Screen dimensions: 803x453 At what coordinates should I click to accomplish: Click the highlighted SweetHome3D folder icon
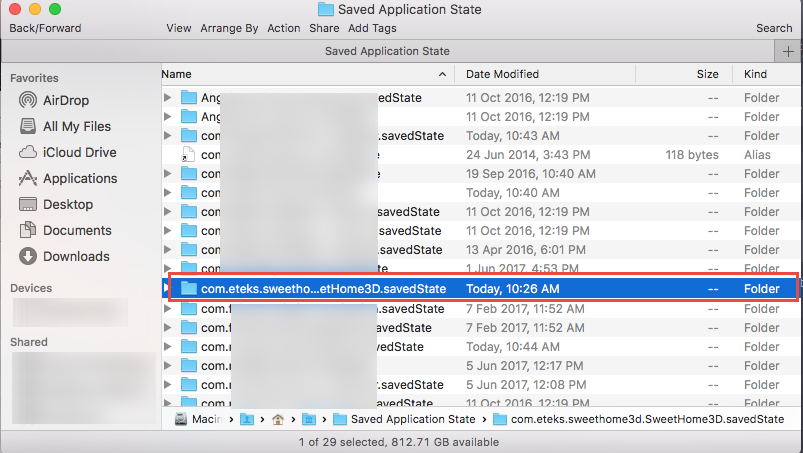tap(189, 289)
